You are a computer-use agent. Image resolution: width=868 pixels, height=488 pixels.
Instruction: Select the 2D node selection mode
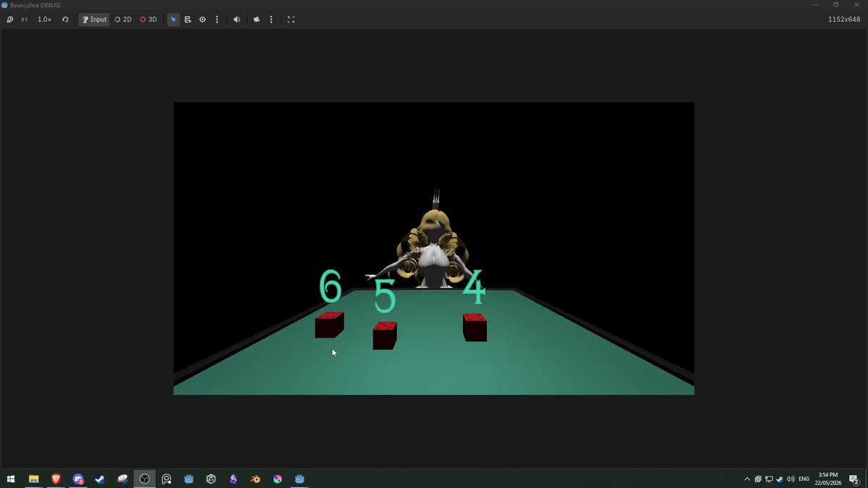[x=123, y=20]
